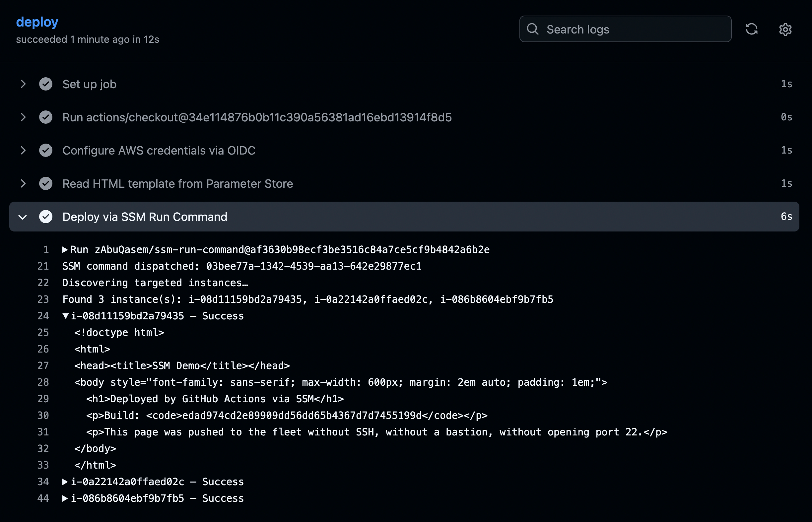Expand the Read HTML template step chevron

pyautogui.click(x=23, y=184)
